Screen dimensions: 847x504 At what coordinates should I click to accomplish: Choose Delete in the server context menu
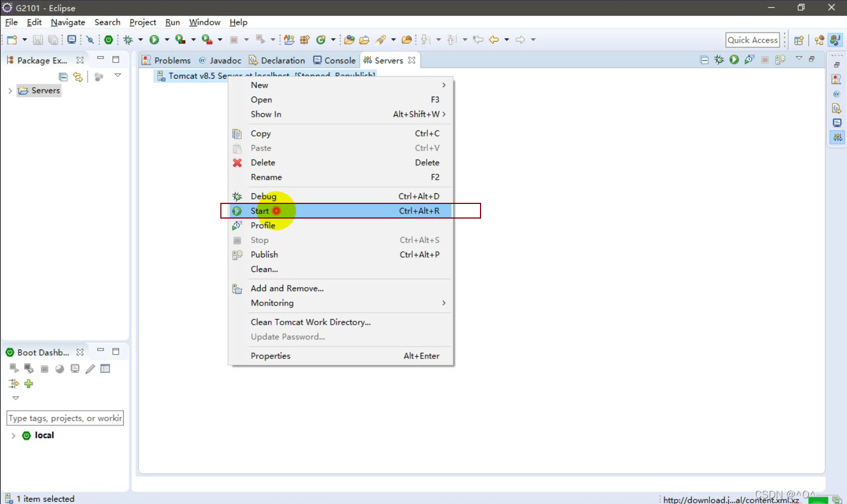click(x=341, y=163)
